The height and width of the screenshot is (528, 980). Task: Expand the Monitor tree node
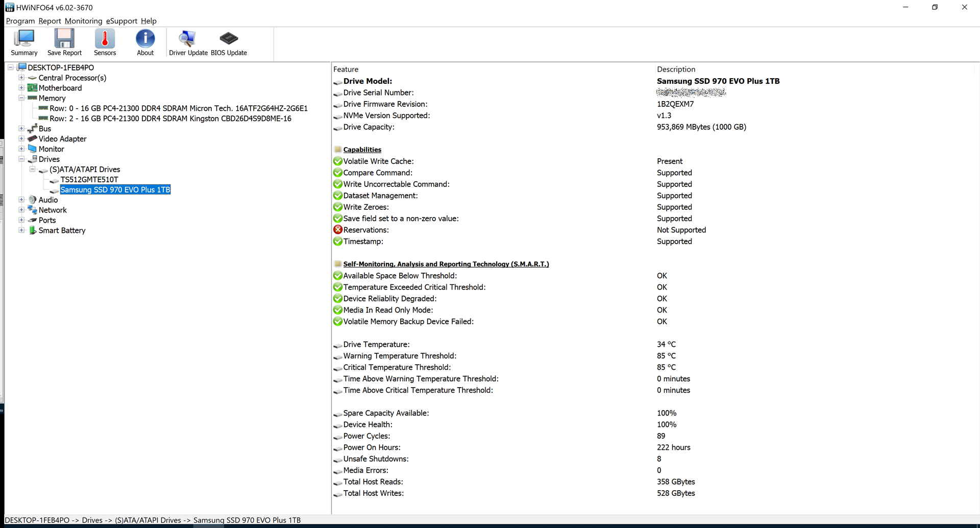tap(21, 149)
